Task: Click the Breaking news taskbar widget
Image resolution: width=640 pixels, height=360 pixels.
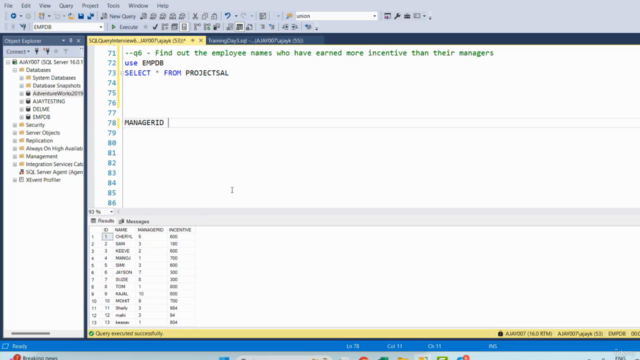Action: pos(35,357)
